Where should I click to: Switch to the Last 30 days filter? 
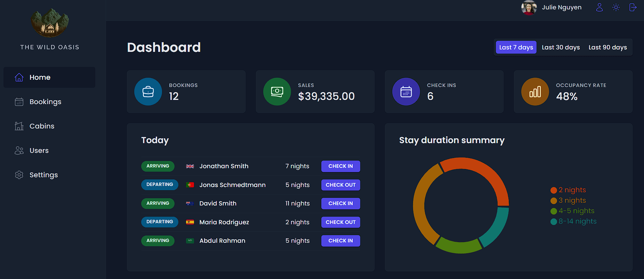point(561,47)
